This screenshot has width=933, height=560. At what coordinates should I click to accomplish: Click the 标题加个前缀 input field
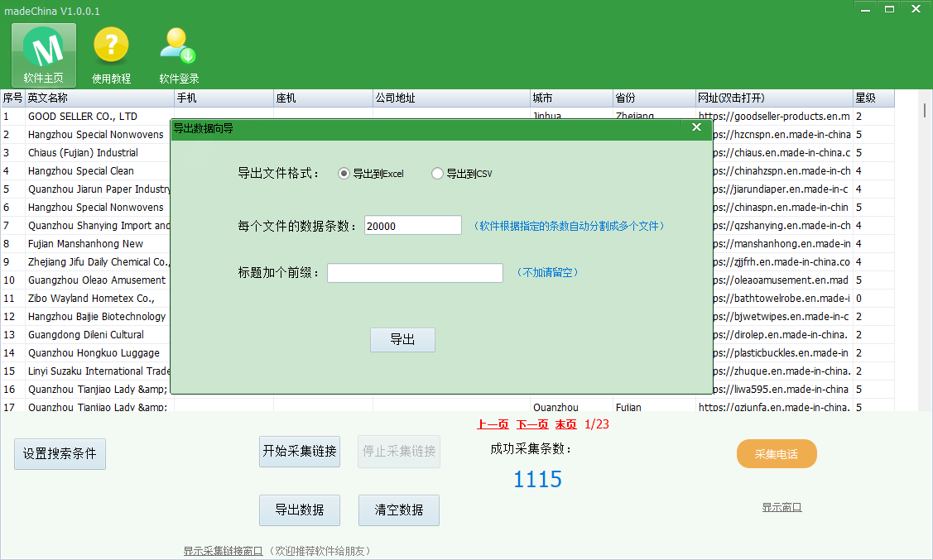[x=415, y=273]
